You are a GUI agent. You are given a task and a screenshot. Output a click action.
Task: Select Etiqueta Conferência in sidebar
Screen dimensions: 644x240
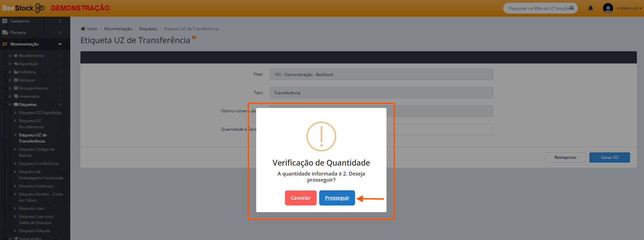point(39,164)
